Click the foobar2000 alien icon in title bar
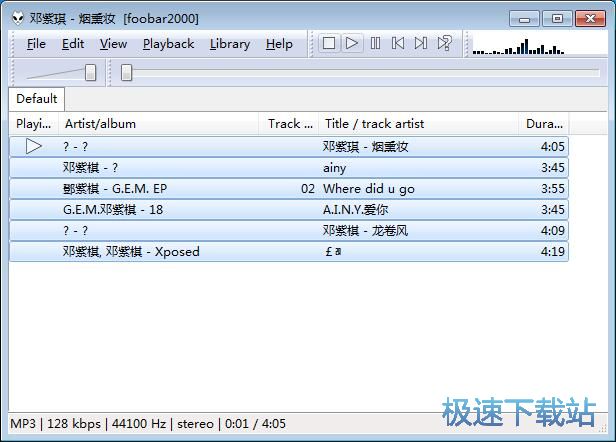Screen dimensions: 616x442 coord(18,18)
